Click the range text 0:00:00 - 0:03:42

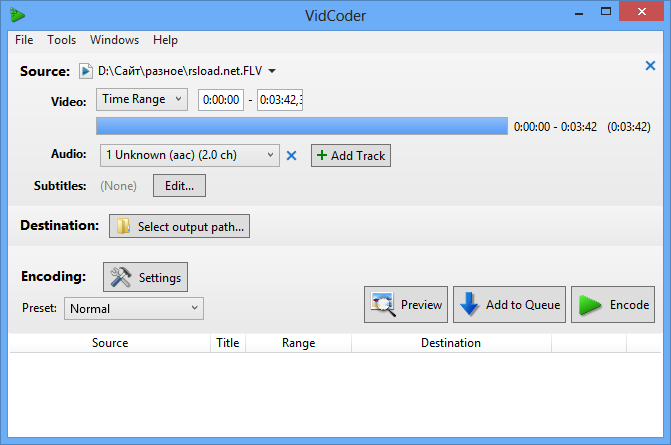click(555, 127)
